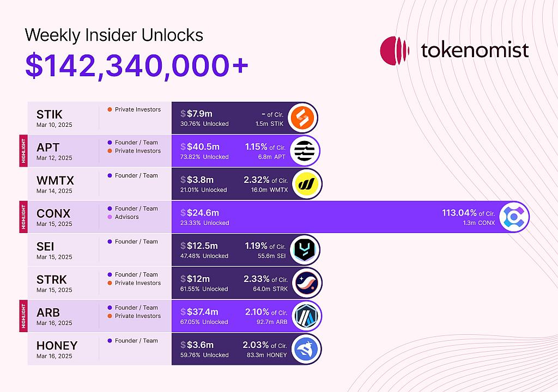Screen dimensions: 558x392
Task: Click the HONEY Founder / Team label
Action: pos(136,341)
